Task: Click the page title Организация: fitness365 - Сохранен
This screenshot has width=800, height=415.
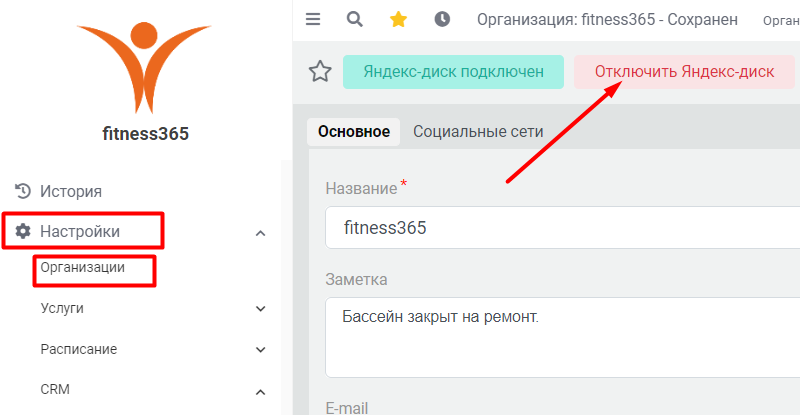Action: [607, 19]
